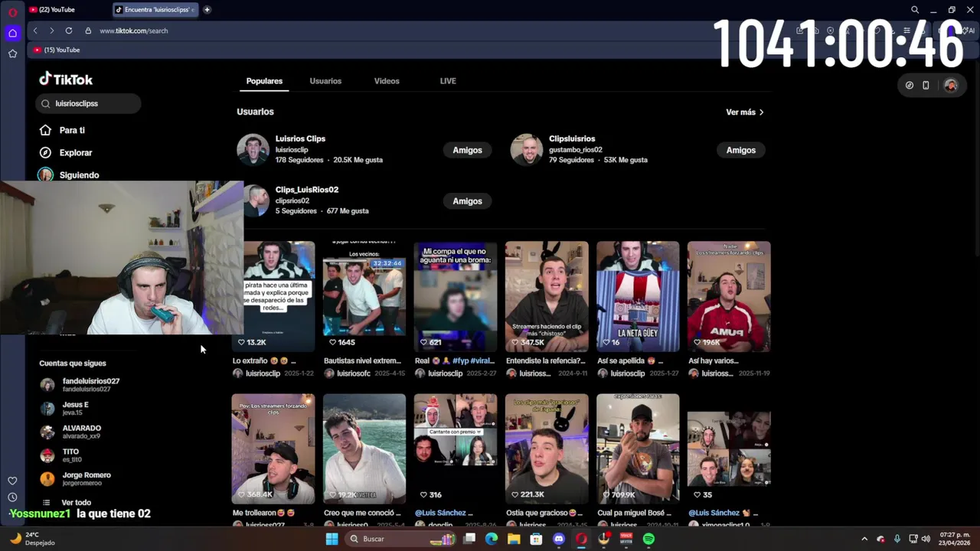Switch to the LIVE tab
980x551 pixels.
pyautogui.click(x=448, y=81)
